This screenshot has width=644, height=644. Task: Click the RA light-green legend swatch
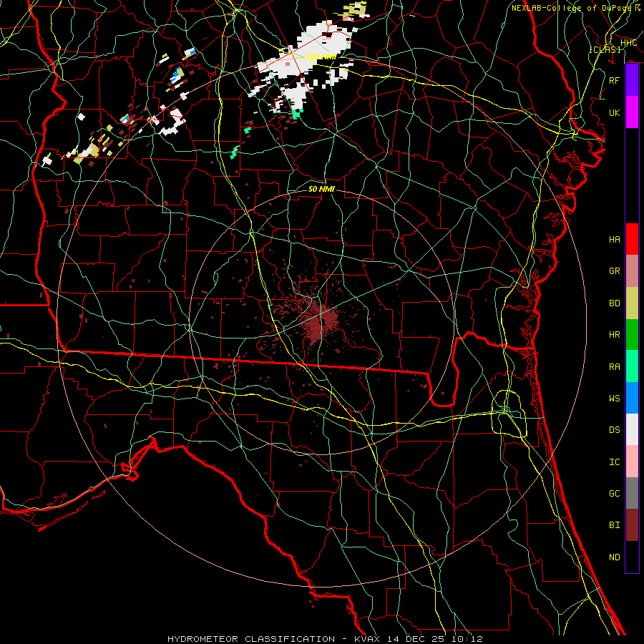632,366
